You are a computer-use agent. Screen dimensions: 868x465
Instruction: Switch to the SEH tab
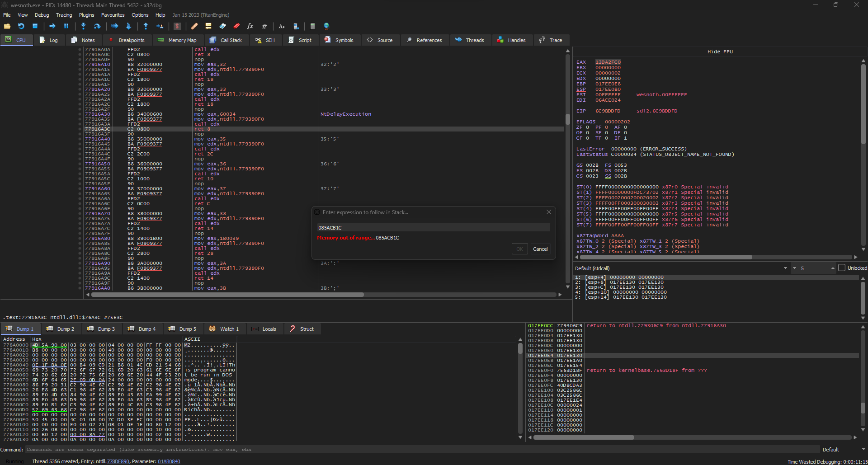point(265,40)
